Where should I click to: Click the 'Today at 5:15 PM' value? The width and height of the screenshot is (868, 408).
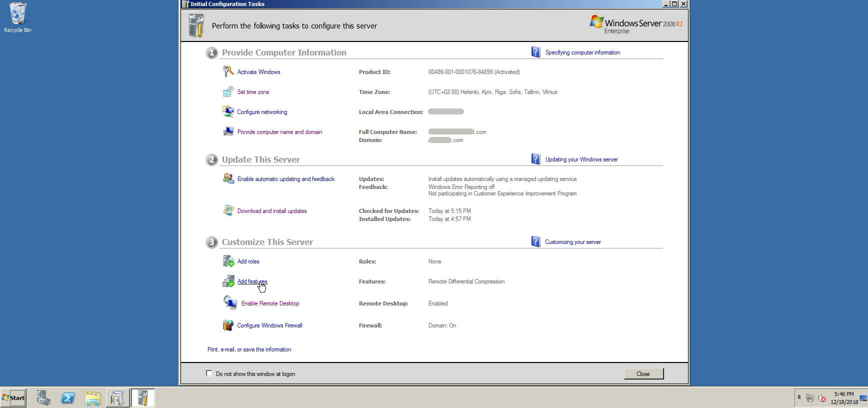click(449, 211)
